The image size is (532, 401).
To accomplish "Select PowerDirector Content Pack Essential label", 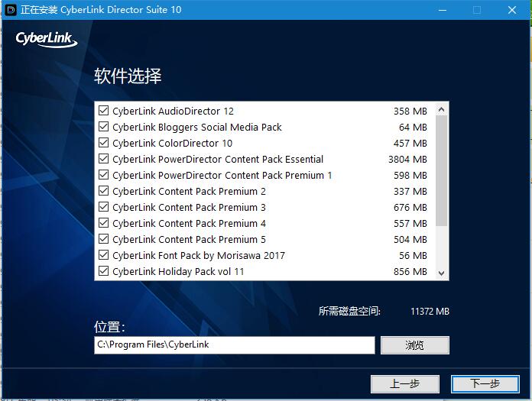I will click(x=218, y=160).
